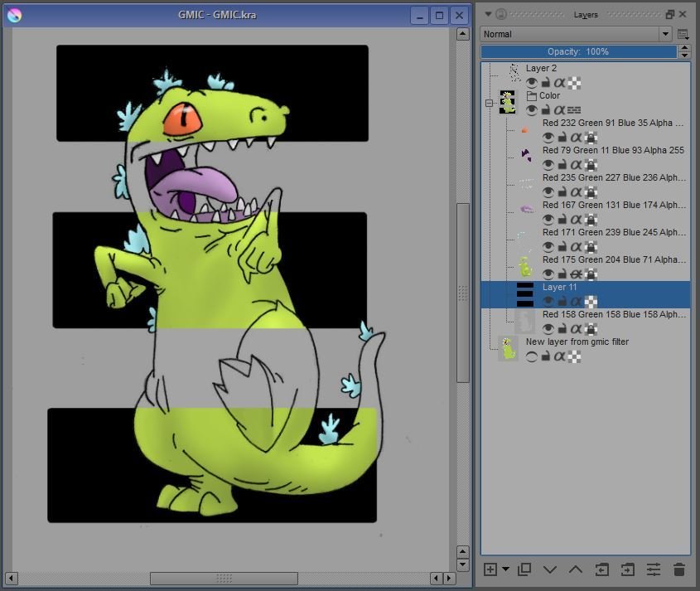Hide the Red 79 Green 11 layer
This screenshot has height=591, width=700.
click(548, 165)
